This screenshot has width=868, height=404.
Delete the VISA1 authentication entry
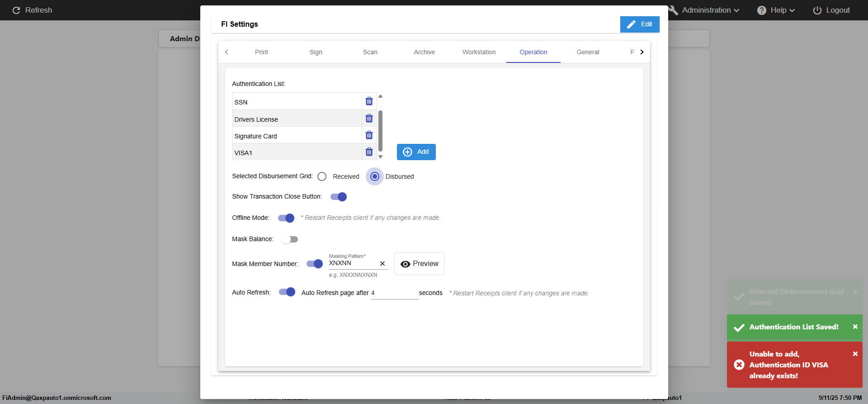(369, 152)
